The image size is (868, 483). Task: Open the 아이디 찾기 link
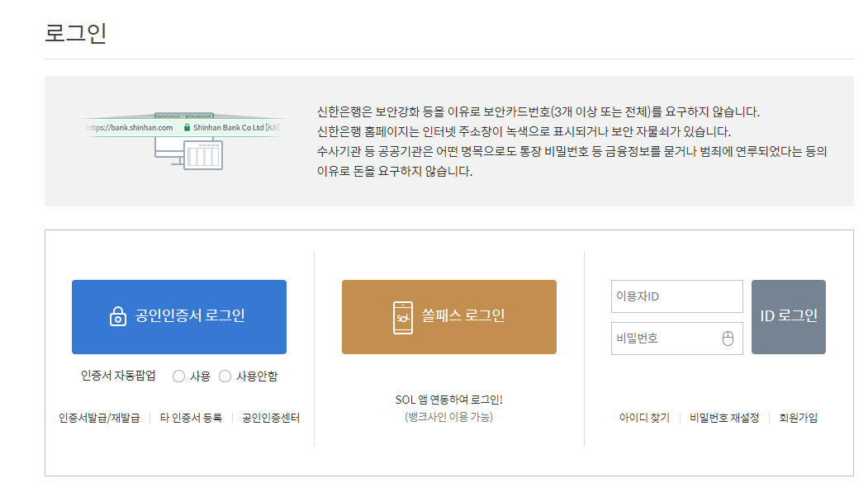(644, 418)
